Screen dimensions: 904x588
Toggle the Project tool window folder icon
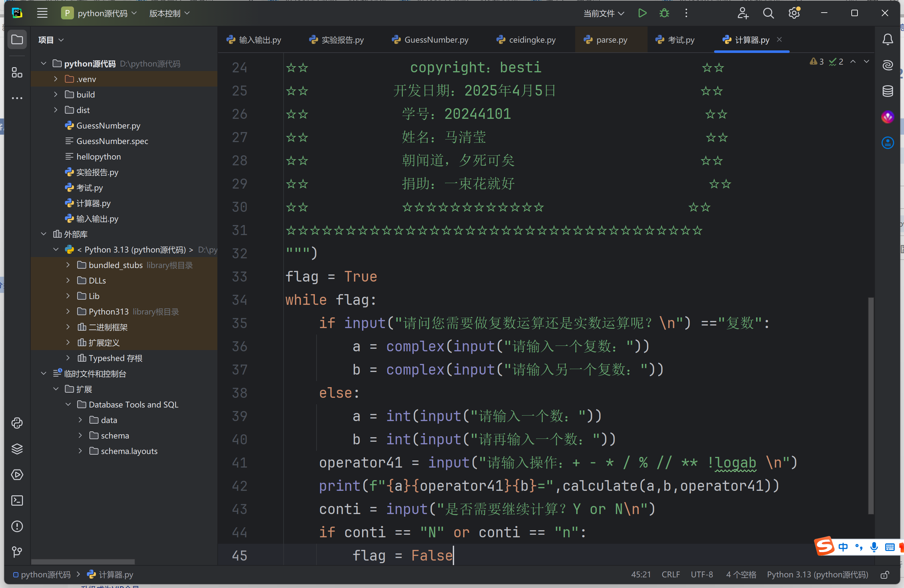tap(17, 39)
